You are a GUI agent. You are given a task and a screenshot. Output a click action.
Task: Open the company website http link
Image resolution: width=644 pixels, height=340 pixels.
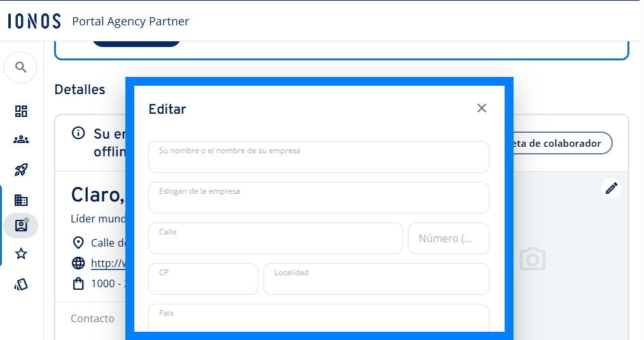click(108, 263)
